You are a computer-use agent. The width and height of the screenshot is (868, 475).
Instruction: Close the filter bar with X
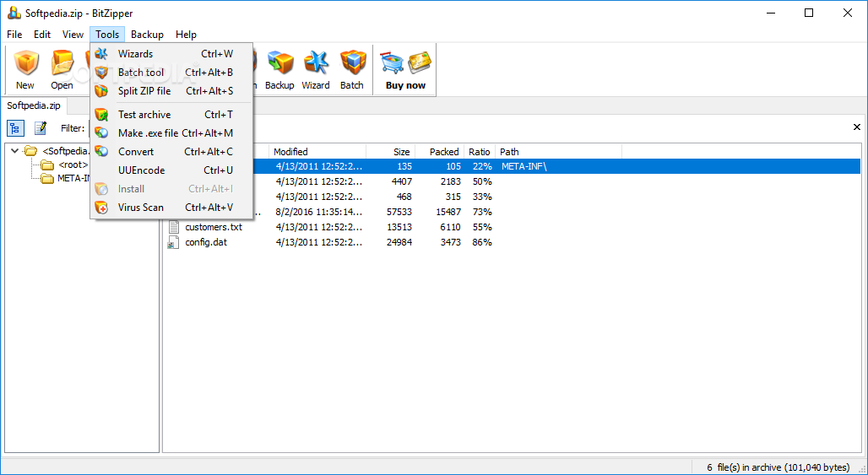tap(857, 127)
